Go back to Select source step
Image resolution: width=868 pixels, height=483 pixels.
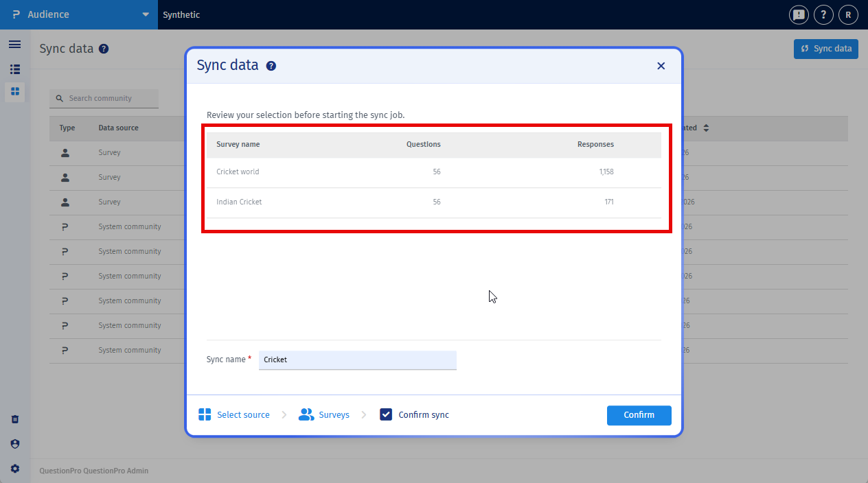pyautogui.click(x=243, y=414)
